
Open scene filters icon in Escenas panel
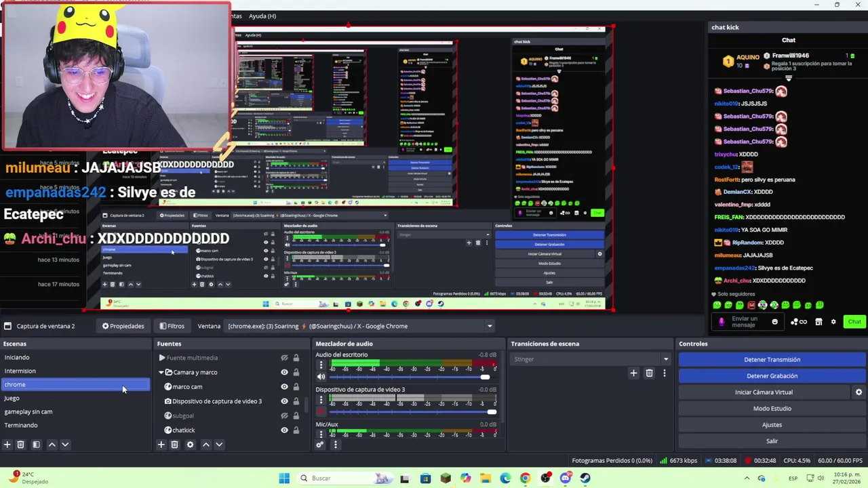pos(36,445)
